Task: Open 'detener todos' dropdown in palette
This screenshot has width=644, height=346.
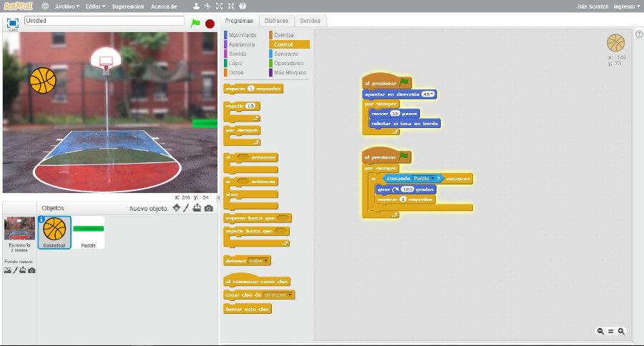Action: click(259, 261)
